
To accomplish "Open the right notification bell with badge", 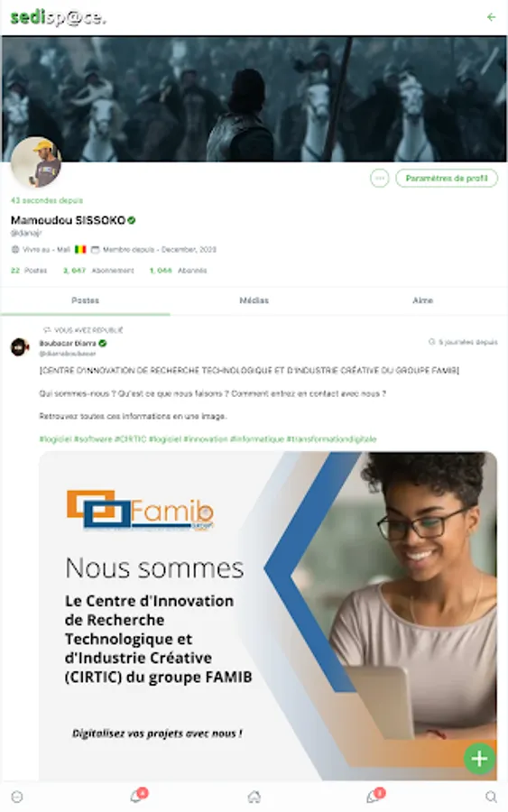I will coord(375,796).
